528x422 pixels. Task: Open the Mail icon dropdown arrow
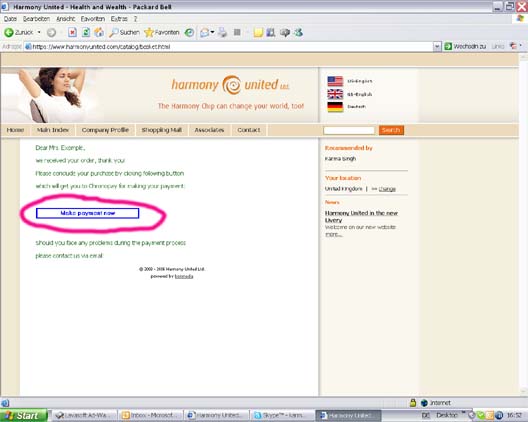point(212,32)
